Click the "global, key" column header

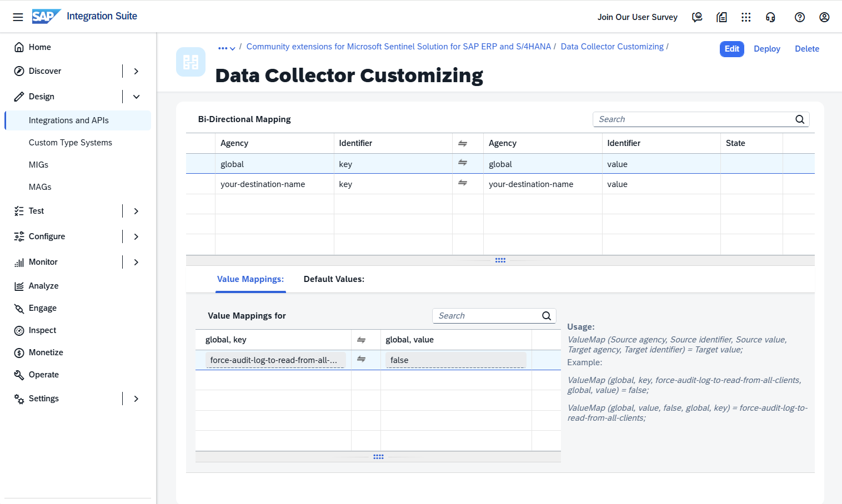point(273,340)
